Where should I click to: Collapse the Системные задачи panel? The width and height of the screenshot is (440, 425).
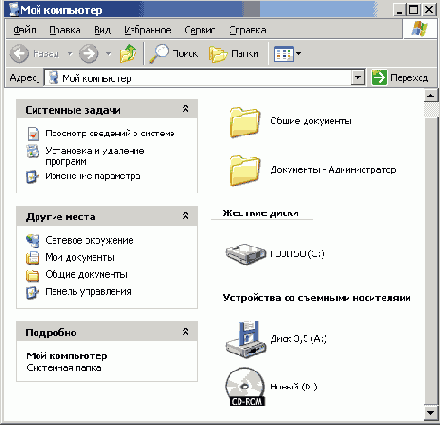[x=186, y=109]
